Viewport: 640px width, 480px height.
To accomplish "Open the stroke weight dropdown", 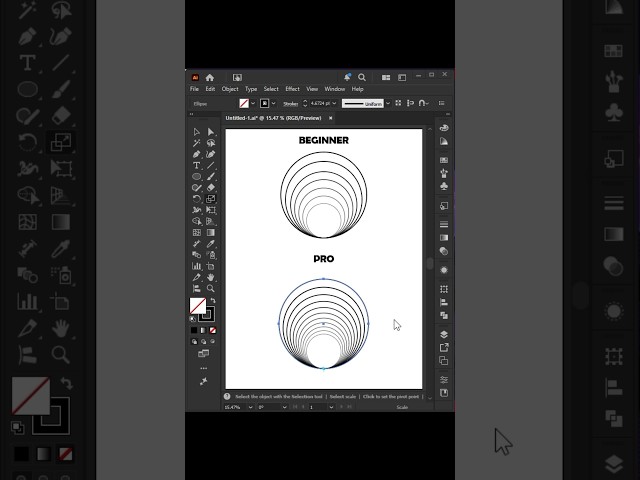I will 334,104.
